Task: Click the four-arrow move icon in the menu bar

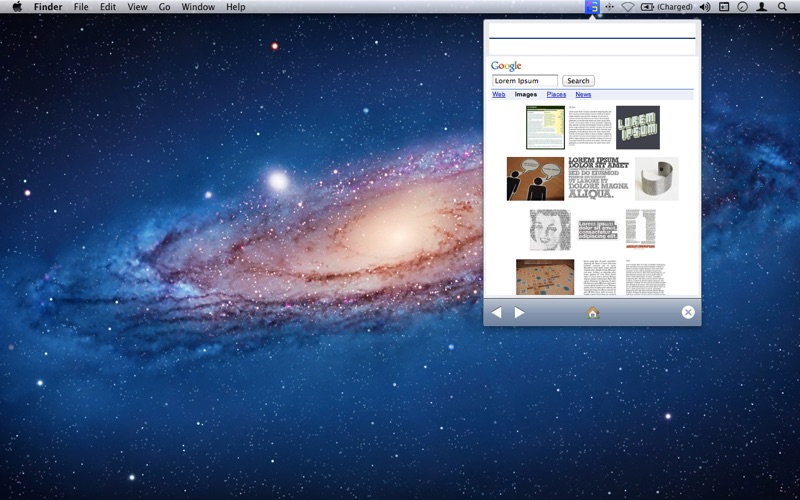Action: 609,7
